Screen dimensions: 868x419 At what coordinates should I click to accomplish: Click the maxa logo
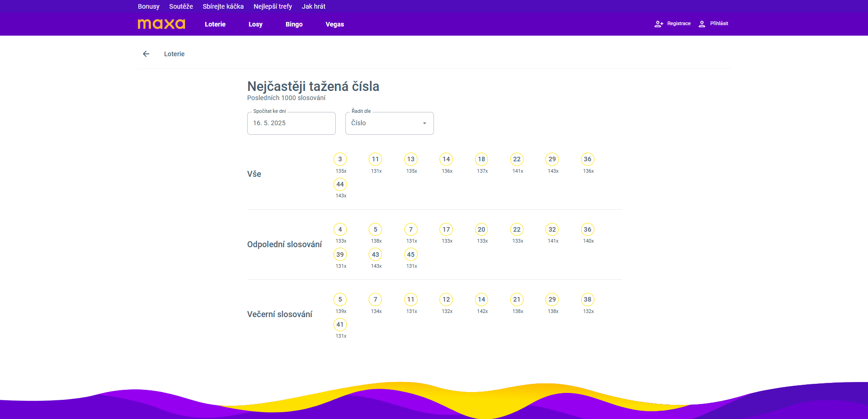click(x=162, y=24)
